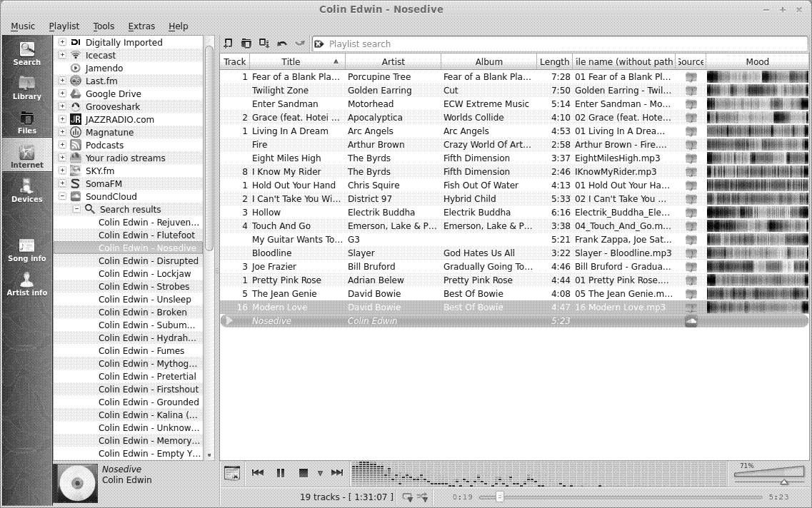Click the window icon left of playback controls
Image resolution: width=812 pixels, height=508 pixels.
[x=232, y=473]
